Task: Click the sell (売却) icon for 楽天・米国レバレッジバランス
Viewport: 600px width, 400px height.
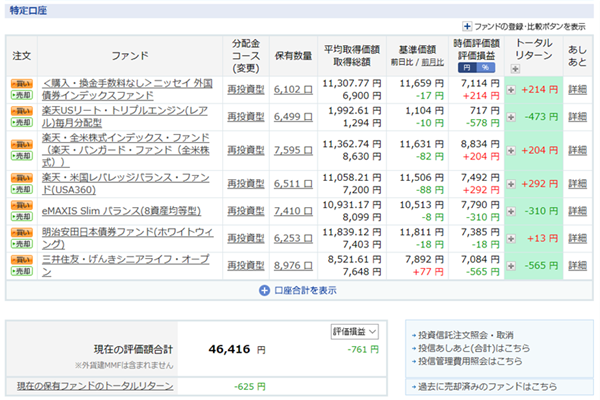Action: [x=22, y=187]
